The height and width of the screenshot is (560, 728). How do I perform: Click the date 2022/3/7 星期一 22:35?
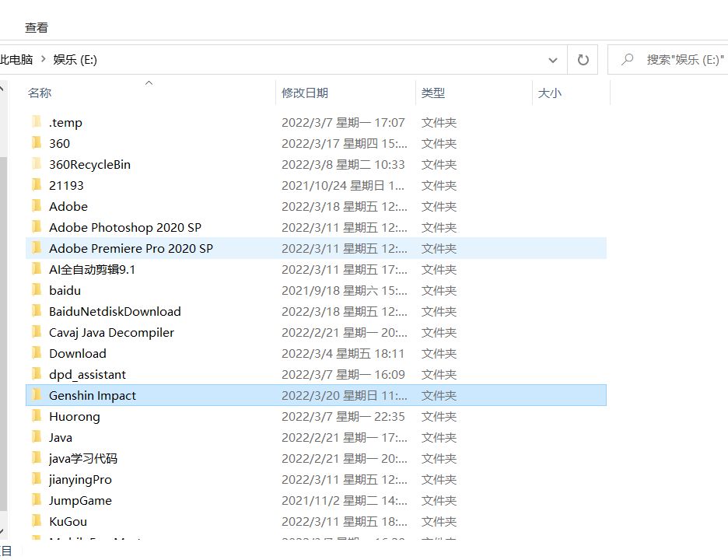343,417
